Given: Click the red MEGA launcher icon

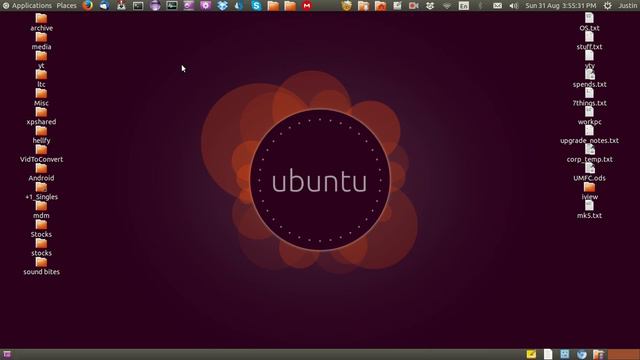Looking at the screenshot, I should [307, 6].
